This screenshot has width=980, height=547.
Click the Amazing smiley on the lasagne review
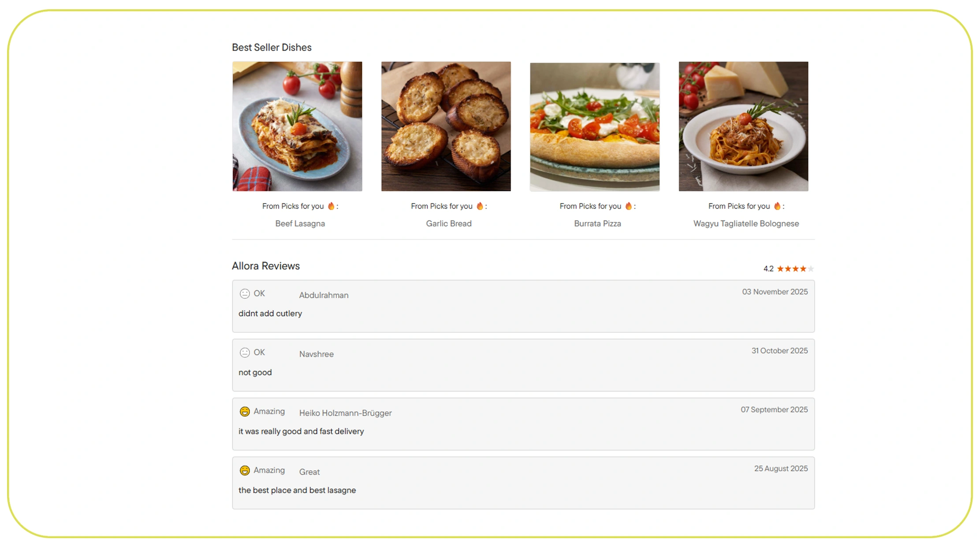click(x=245, y=471)
